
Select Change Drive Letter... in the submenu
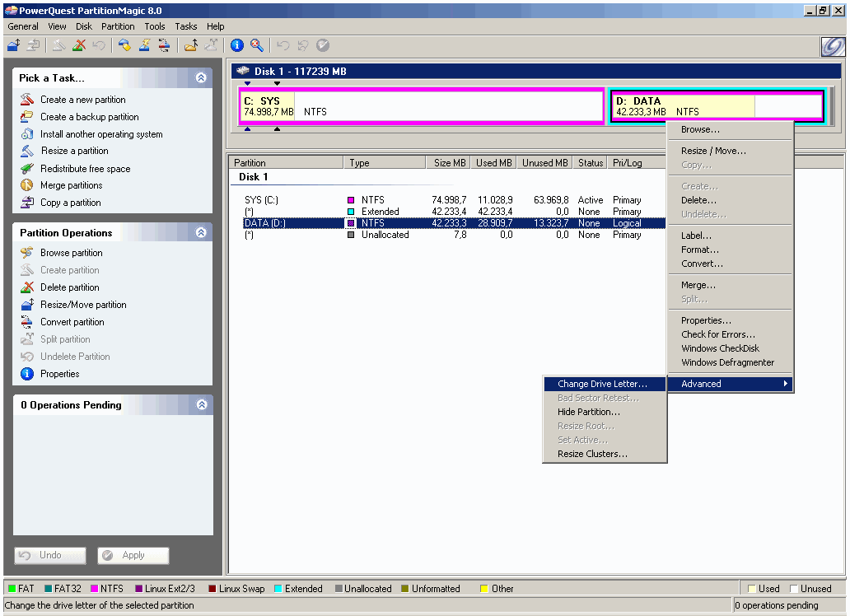coord(605,384)
